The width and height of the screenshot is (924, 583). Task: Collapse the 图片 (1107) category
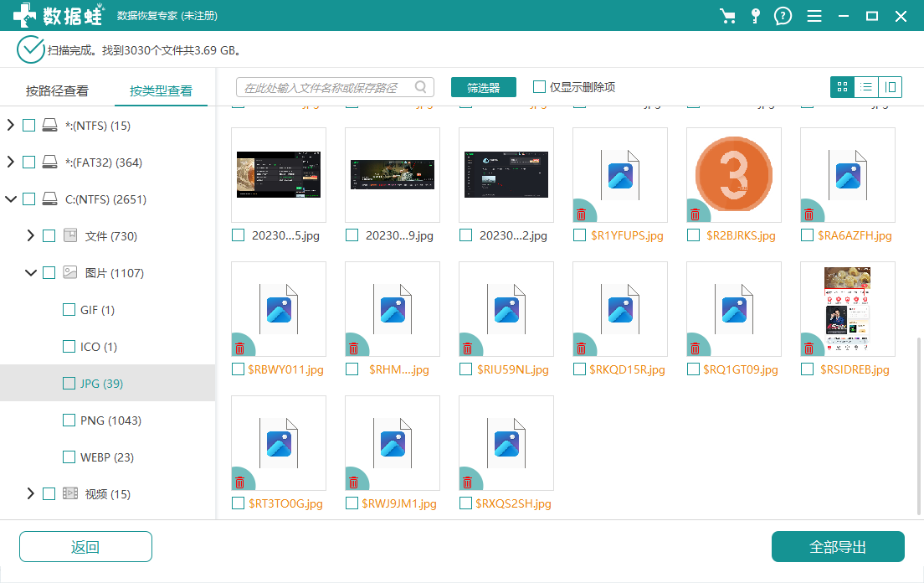(x=31, y=273)
